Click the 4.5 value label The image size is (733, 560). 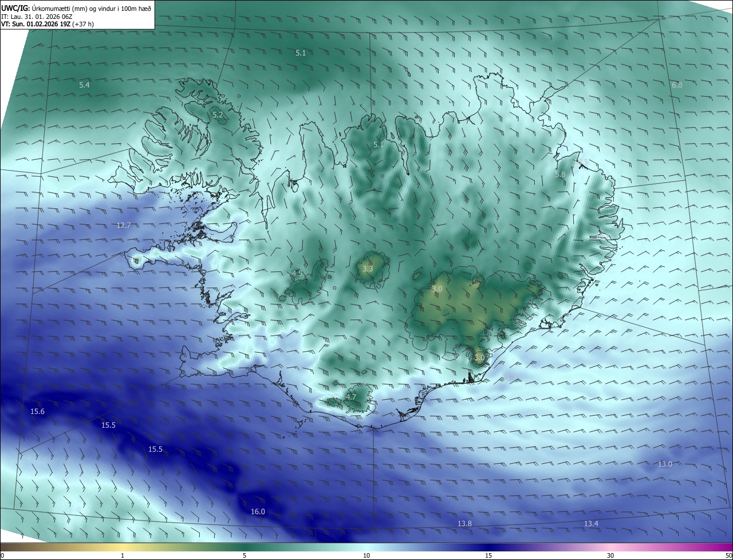[297, 273]
